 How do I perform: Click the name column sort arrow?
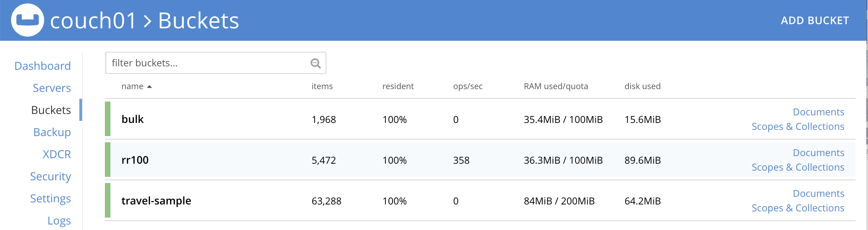coord(149,87)
